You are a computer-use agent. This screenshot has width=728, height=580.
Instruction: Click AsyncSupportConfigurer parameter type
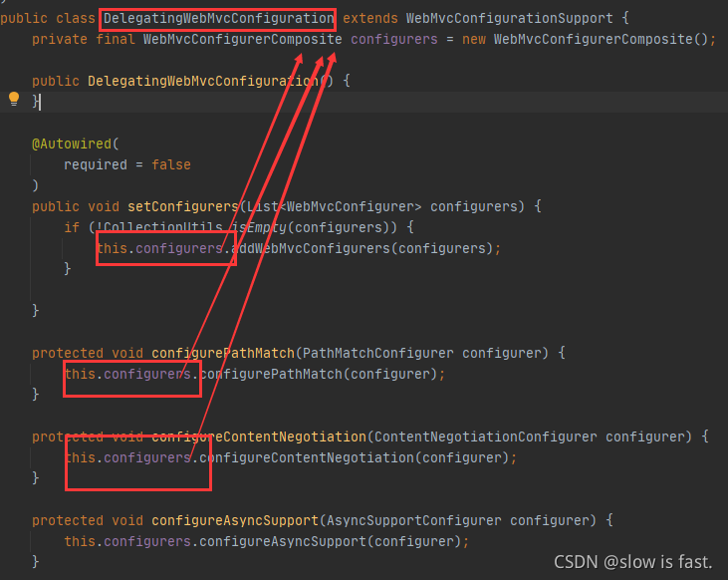(413, 520)
